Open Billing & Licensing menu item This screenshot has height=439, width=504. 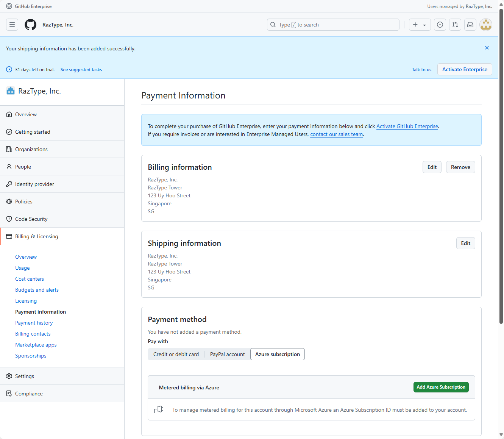click(36, 236)
